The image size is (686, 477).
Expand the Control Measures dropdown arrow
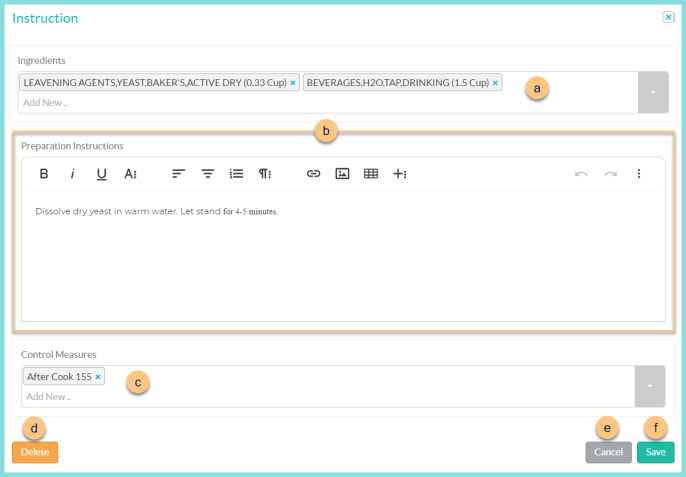coord(650,386)
